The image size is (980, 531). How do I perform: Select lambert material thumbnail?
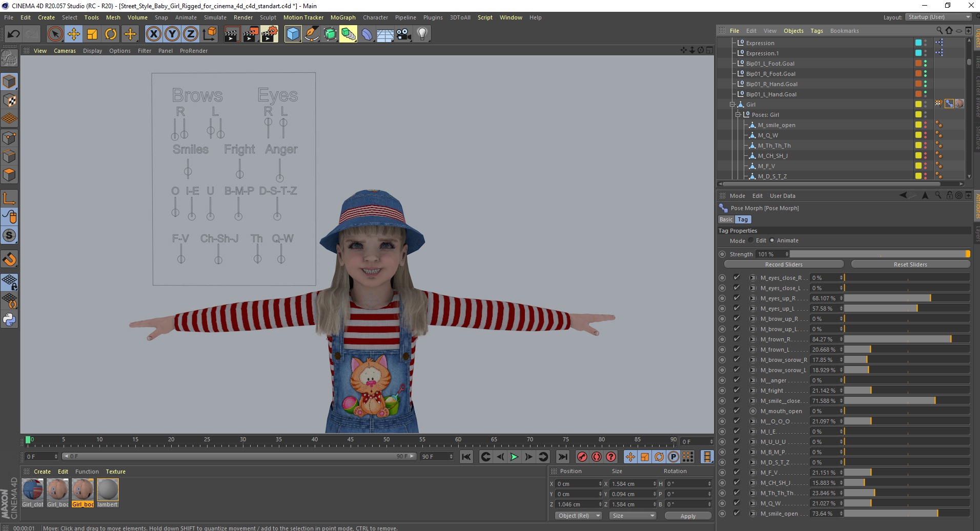(108, 490)
